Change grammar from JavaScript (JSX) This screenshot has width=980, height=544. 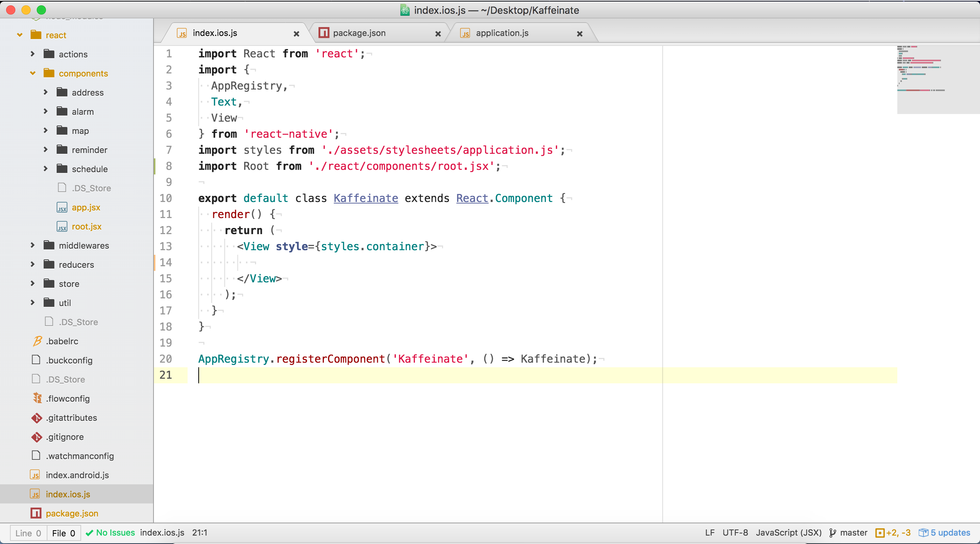coord(789,533)
